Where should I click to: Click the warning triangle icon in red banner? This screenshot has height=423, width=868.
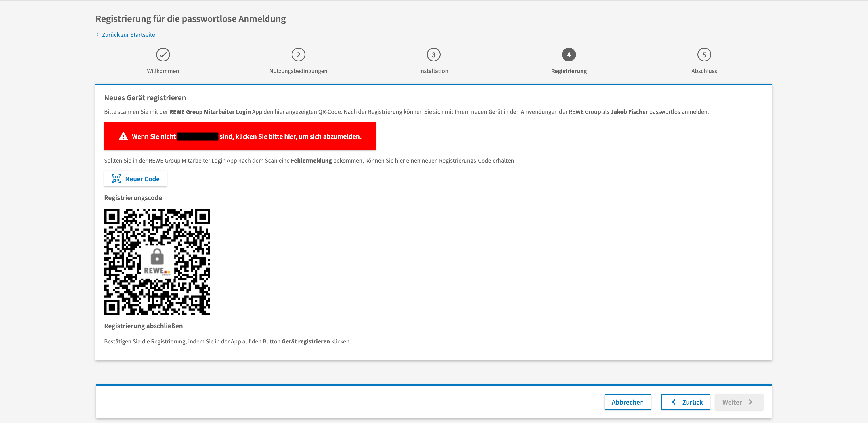click(123, 136)
